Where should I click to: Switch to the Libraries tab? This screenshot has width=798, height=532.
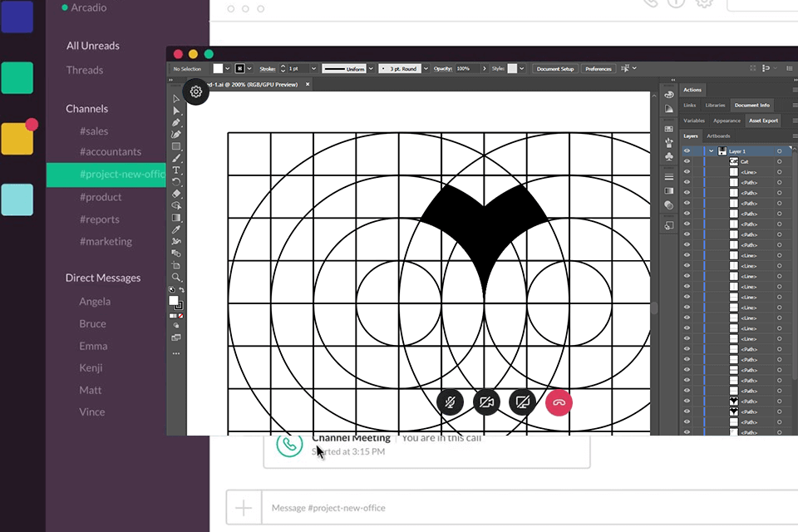715,106
